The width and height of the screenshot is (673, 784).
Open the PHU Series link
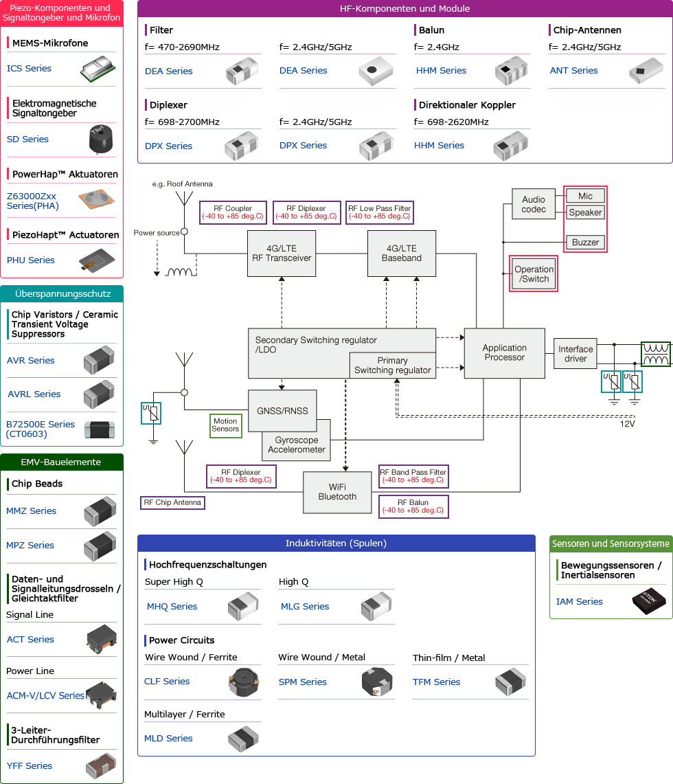pyautogui.click(x=30, y=260)
